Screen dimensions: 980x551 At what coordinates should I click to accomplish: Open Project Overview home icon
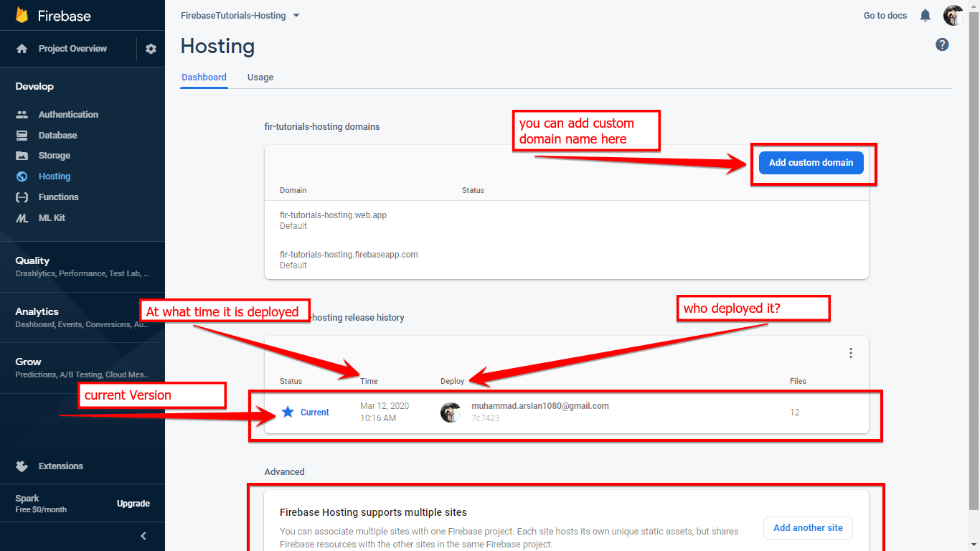coord(22,49)
